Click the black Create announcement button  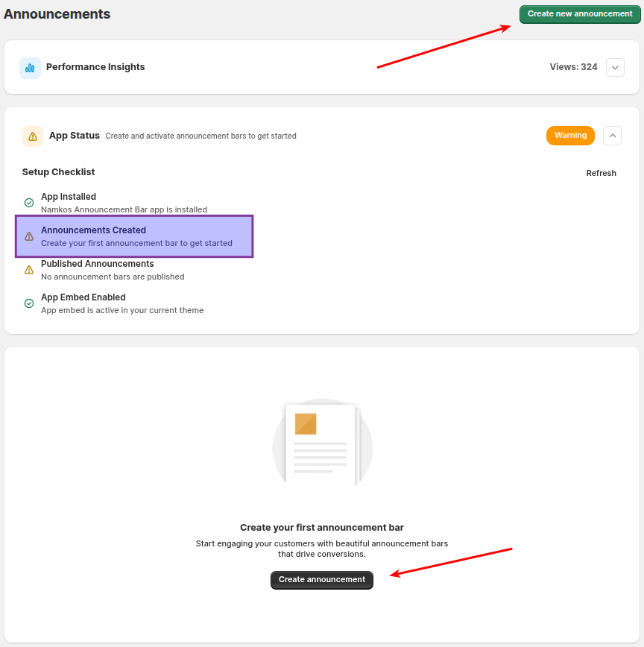pyautogui.click(x=322, y=580)
